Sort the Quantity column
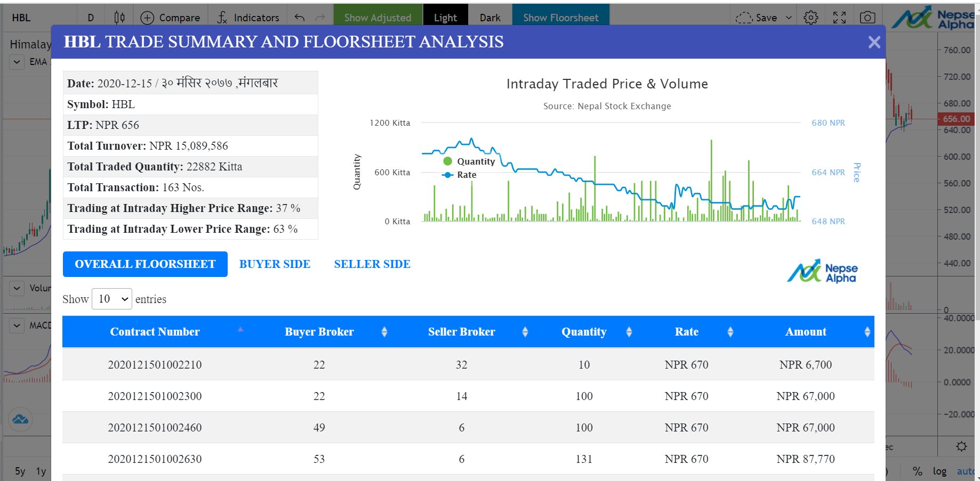The image size is (980, 481). (584, 332)
